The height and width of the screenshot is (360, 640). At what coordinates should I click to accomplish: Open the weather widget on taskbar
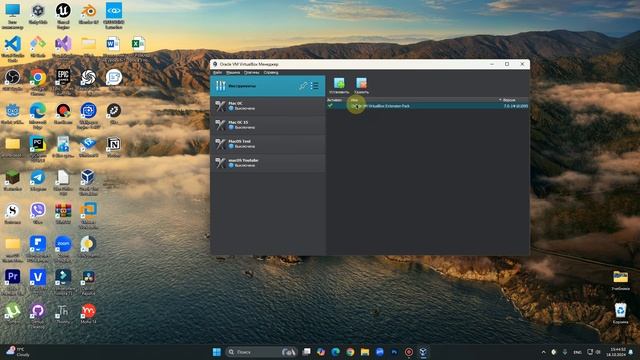18,352
